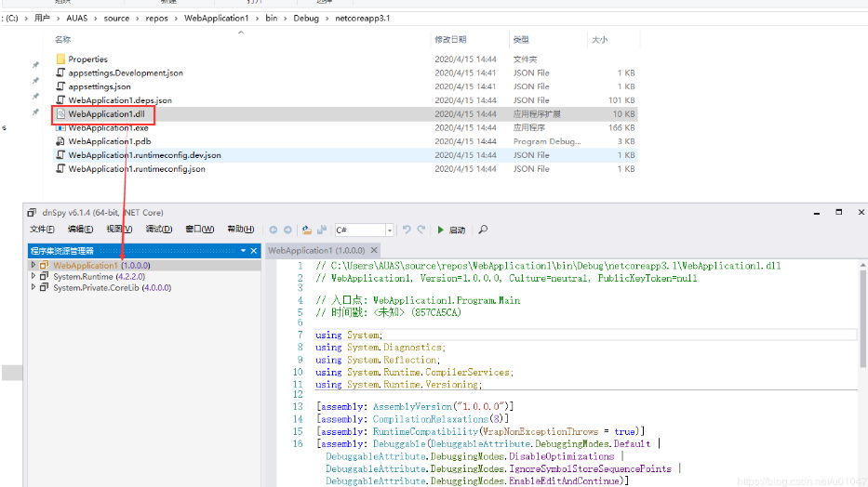This screenshot has width=868, height=487.
Task: Close the 程序集资源管理器 panel
Action: point(254,250)
